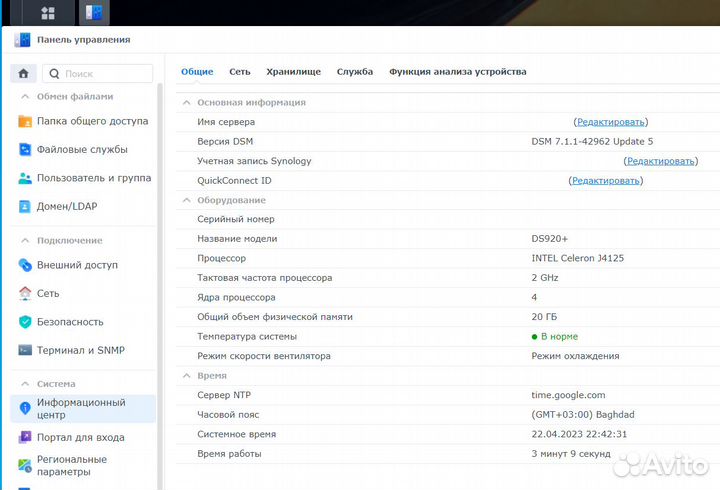Edit the server name via Редактировать link
Viewport: 720px width, 490px height.
click(611, 122)
